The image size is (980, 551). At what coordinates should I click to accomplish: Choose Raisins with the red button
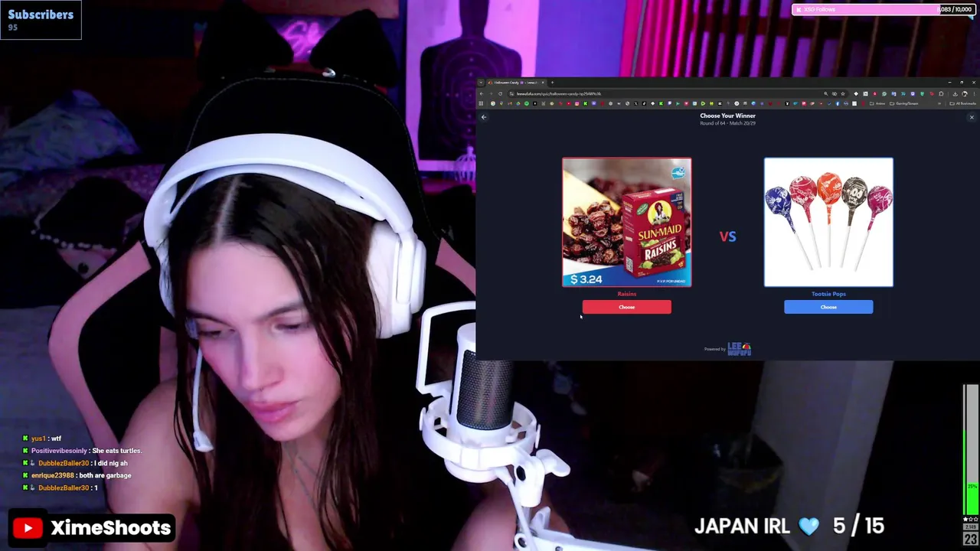pyautogui.click(x=626, y=307)
